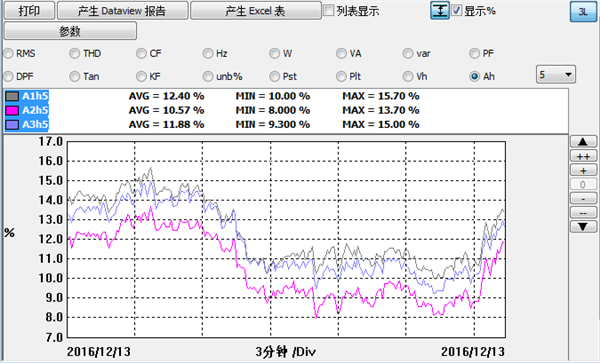Click the vertical auto-scale icon button
This screenshot has width=600, height=363.
[440, 10]
